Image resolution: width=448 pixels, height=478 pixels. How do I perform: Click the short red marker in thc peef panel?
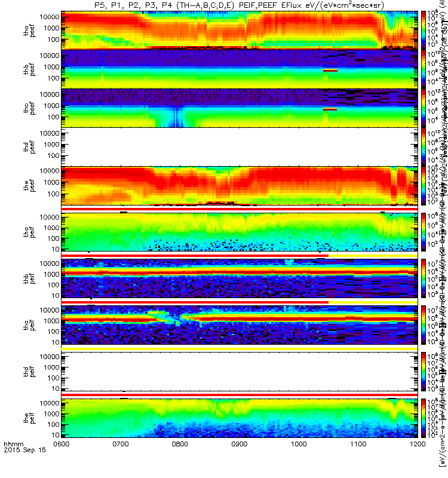[330, 109]
